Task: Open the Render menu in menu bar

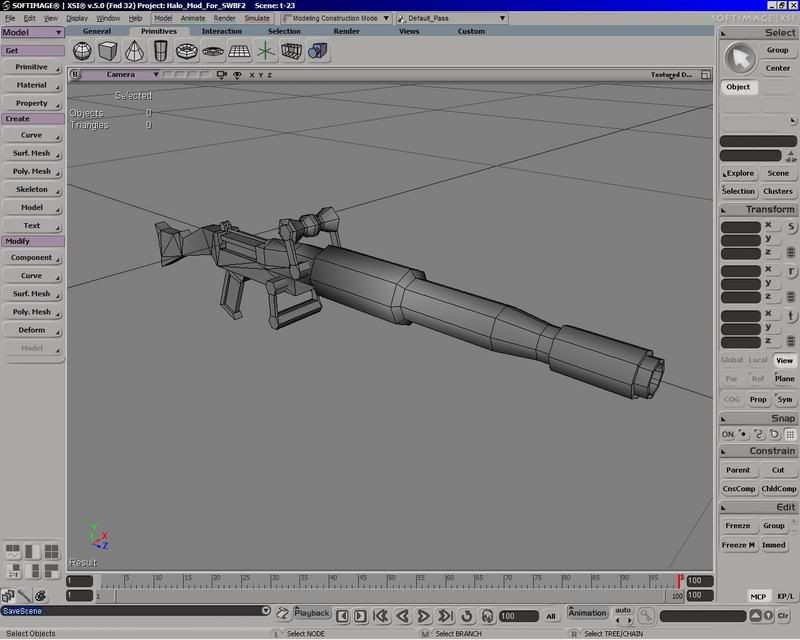Action: tap(224, 18)
